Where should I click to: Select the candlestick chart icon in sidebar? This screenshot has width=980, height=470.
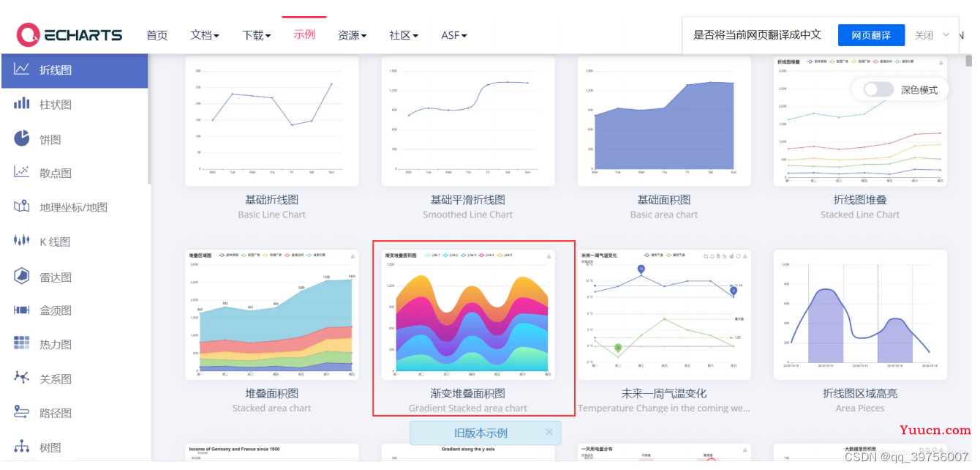point(22,241)
